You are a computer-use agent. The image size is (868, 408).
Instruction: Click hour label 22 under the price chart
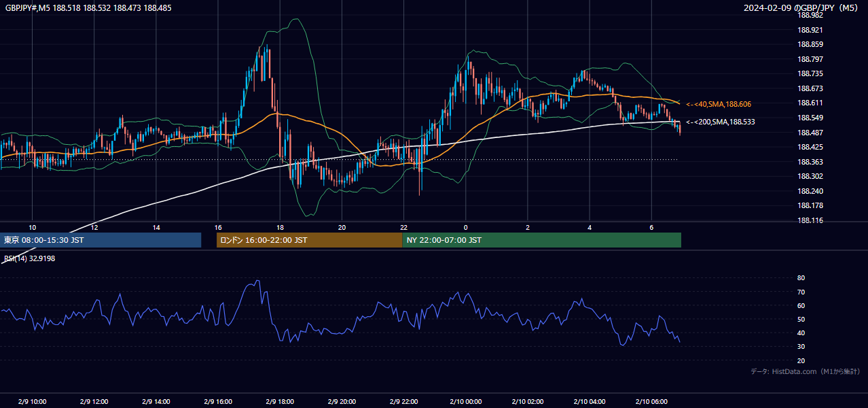404,227
